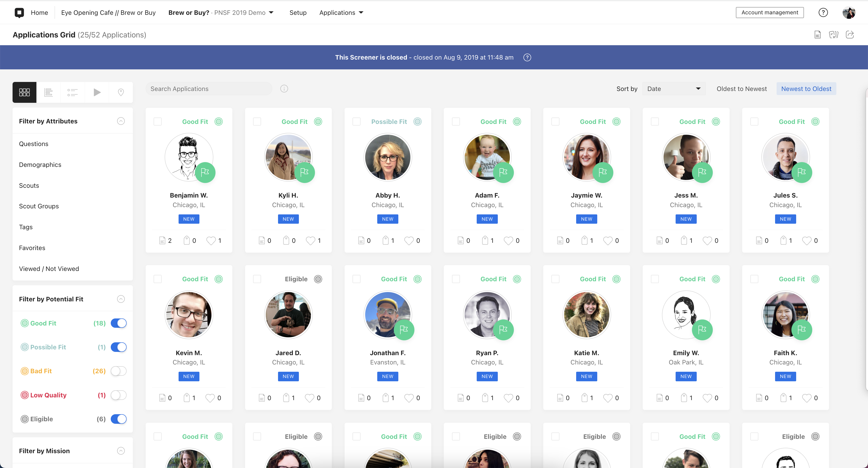The width and height of the screenshot is (868, 468).
Task: Check the checkbox on Adam F.'s card
Action: point(456,121)
